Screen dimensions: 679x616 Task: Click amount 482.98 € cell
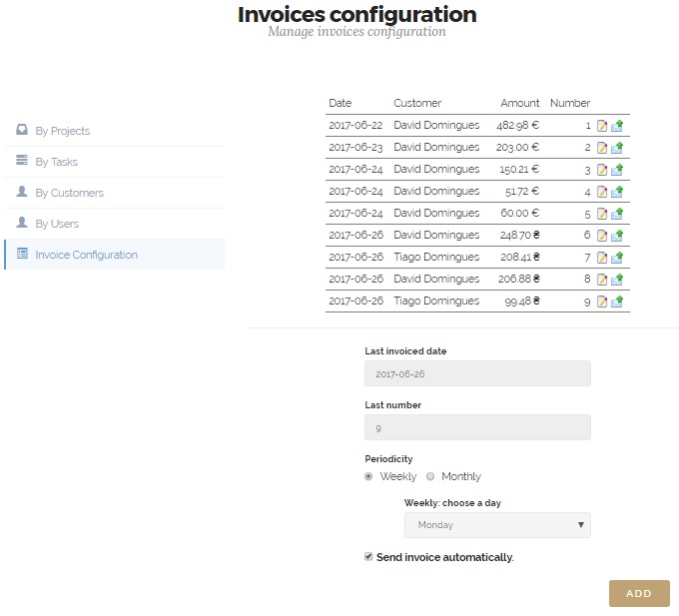point(518,126)
